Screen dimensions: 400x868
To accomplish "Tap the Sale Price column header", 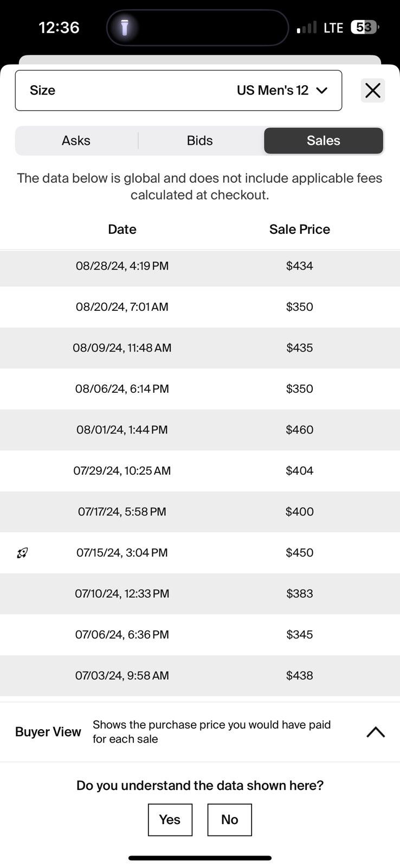I will click(300, 229).
